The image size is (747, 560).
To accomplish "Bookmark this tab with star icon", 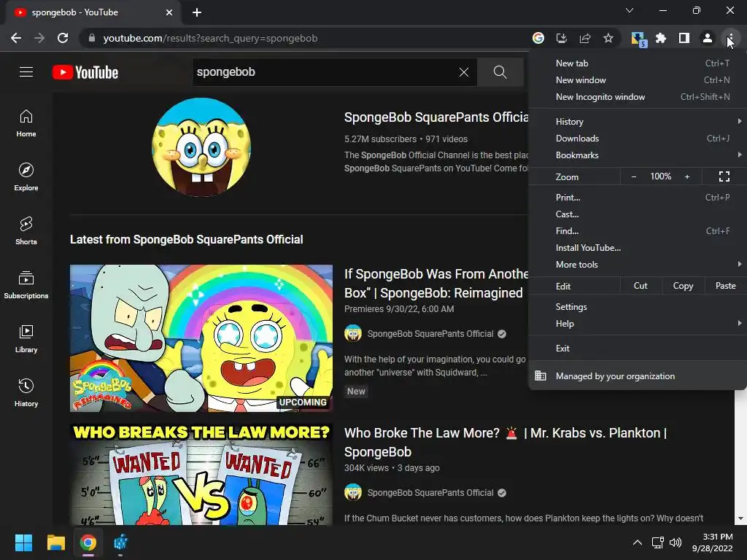I will click(x=608, y=38).
